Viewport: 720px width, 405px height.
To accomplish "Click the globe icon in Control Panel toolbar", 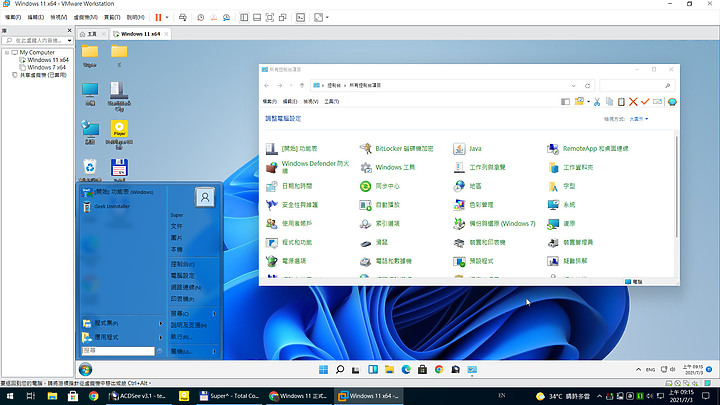I will click(672, 102).
